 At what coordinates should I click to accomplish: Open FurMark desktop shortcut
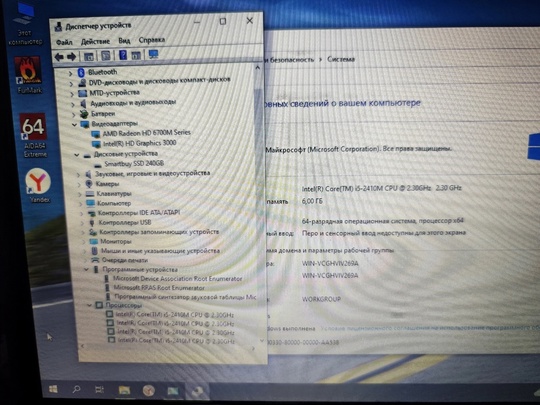coord(28,75)
